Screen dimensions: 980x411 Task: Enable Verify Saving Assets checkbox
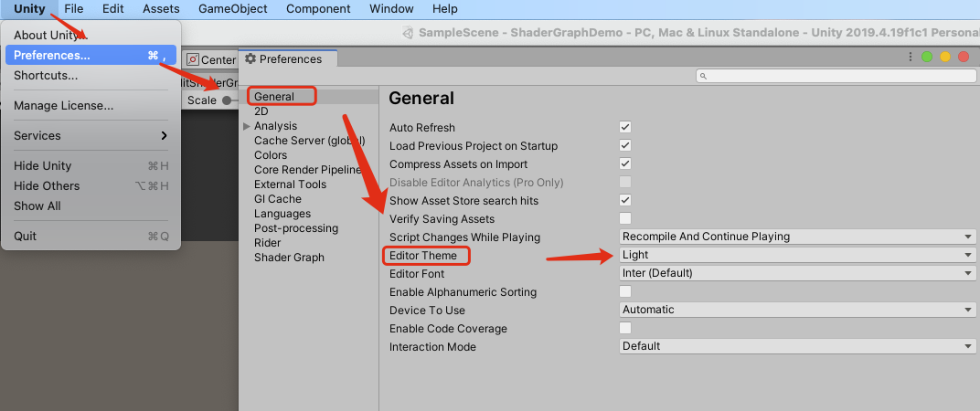pos(625,218)
